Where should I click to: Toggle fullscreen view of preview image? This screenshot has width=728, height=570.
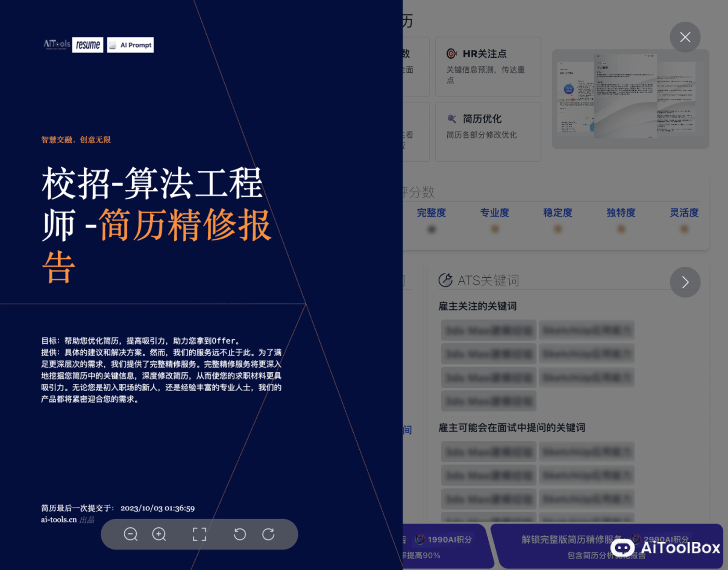tap(199, 534)
